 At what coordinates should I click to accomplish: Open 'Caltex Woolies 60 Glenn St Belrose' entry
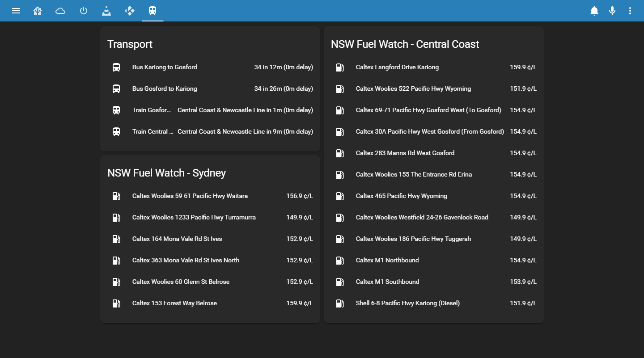point(181,282)
